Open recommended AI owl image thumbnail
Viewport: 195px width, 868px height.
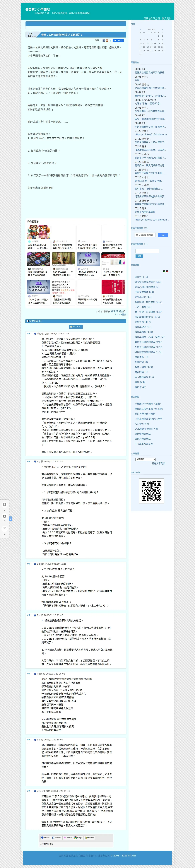39,232
